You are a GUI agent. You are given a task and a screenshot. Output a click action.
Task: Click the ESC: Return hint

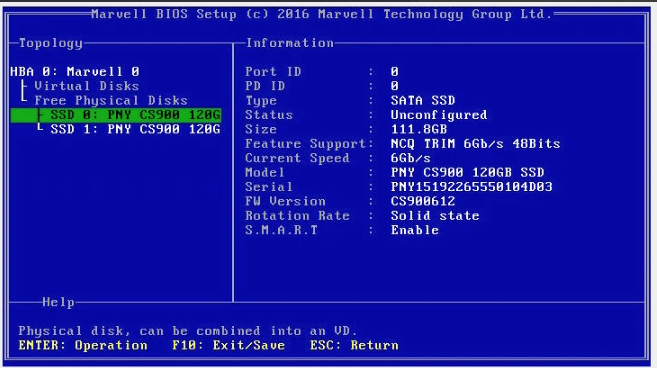pos(354,345)
